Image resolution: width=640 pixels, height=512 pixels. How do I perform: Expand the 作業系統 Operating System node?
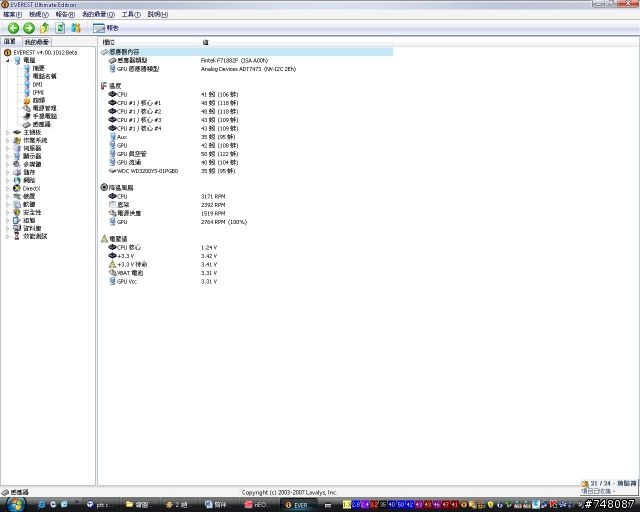(7, 140)
